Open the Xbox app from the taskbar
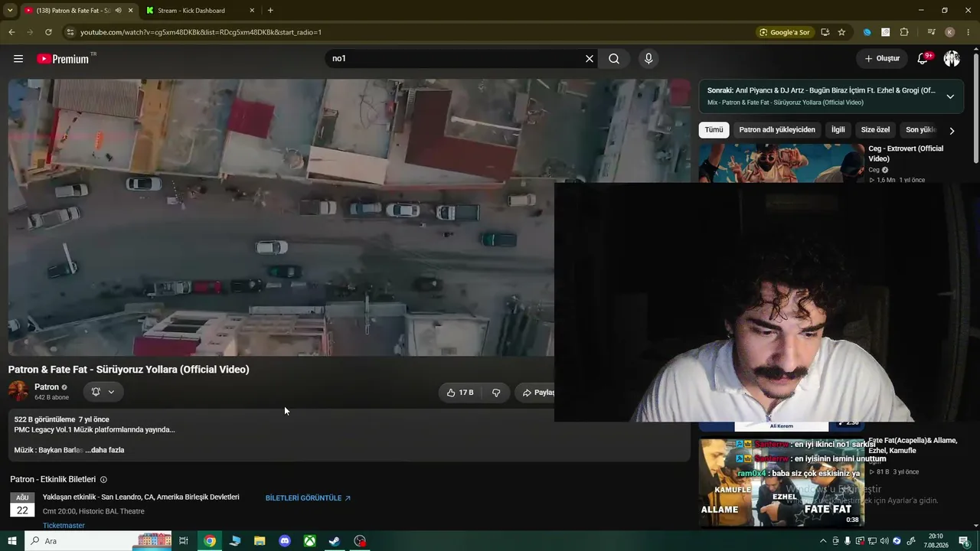980x551 pixels. pos(309,541)
